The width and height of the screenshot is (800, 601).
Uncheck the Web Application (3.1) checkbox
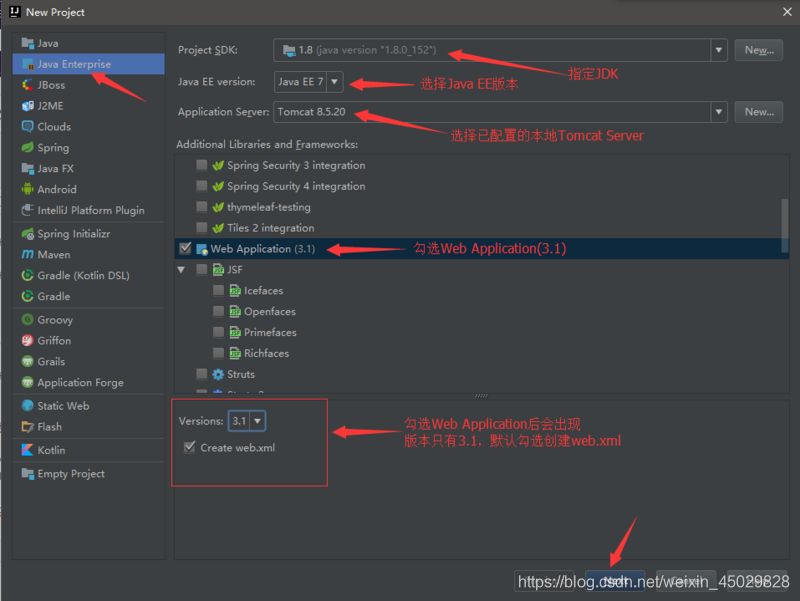point(185,248)
